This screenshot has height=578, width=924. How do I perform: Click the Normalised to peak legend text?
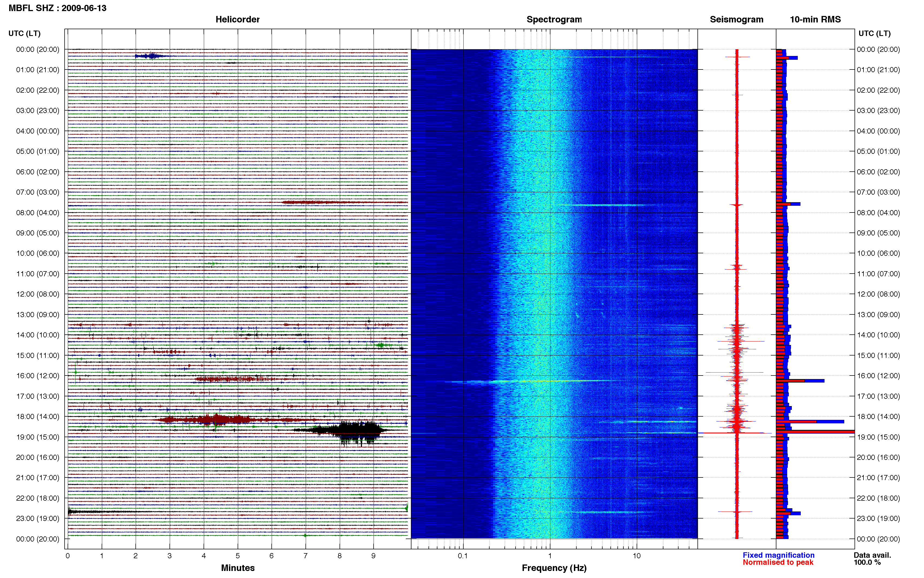point(778,562)
